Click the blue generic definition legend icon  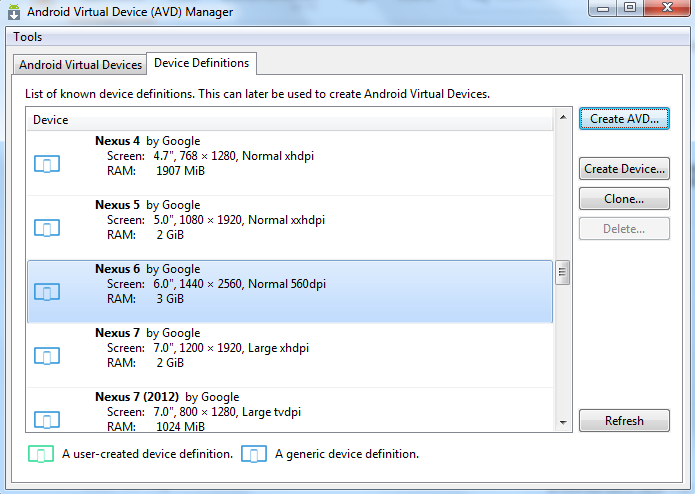[254, 454]
